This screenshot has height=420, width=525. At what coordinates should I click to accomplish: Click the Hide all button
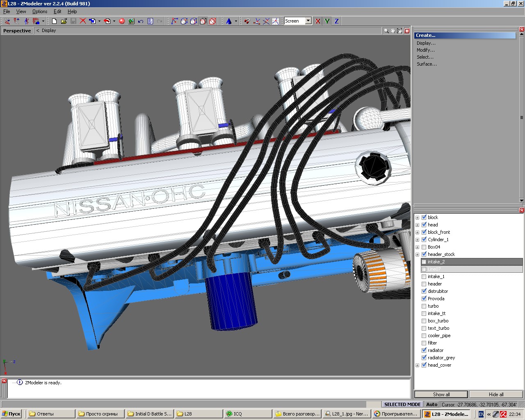coord(496,394)
